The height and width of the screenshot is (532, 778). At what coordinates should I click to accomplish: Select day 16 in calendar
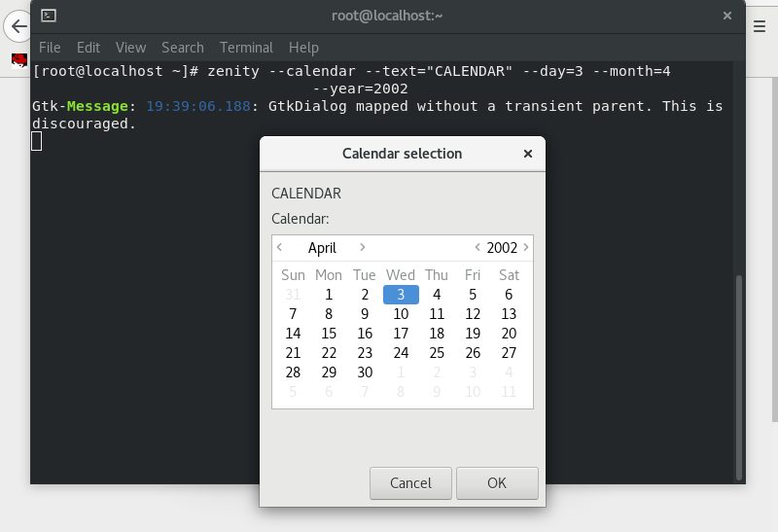(x=365, y=333)
